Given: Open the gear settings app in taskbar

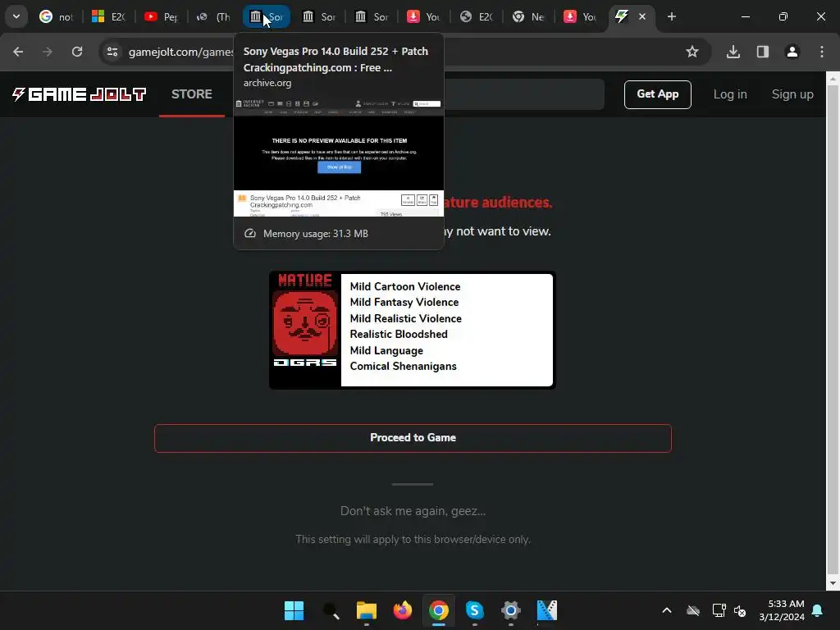Looking at the screenshot, I should tap(510, 610).
